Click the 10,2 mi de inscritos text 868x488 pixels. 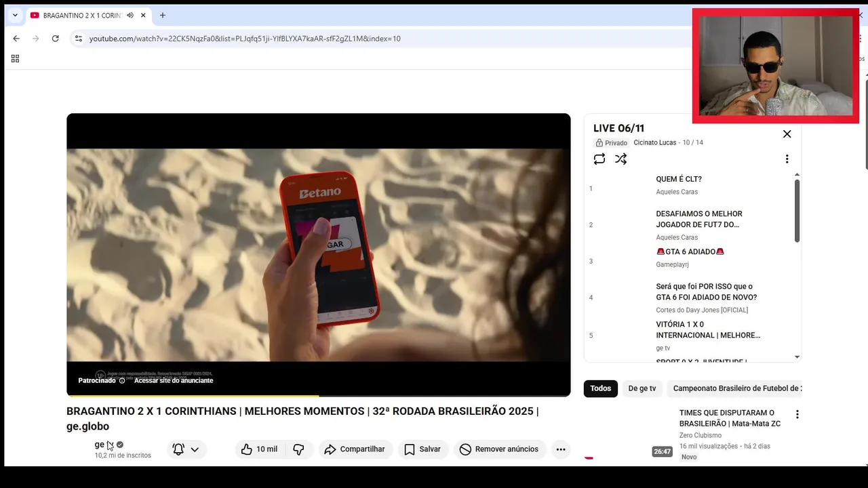123,455
